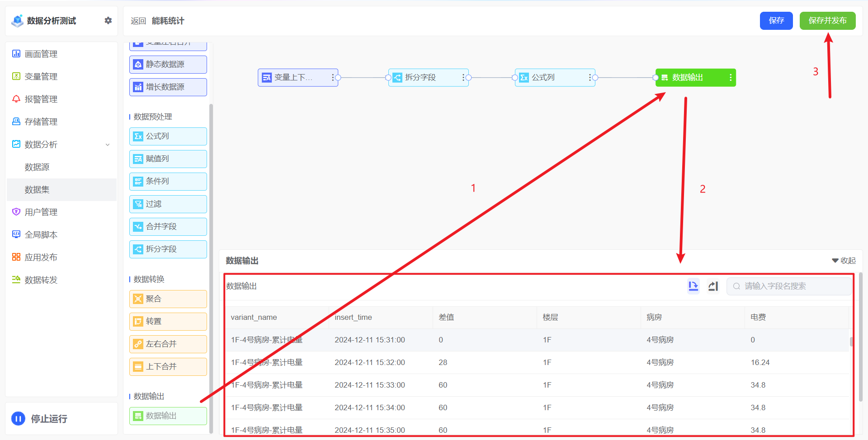Open three-dot menu on 拆分字段 node
This screenshot has width=868, height=440.
click(463, 78)
